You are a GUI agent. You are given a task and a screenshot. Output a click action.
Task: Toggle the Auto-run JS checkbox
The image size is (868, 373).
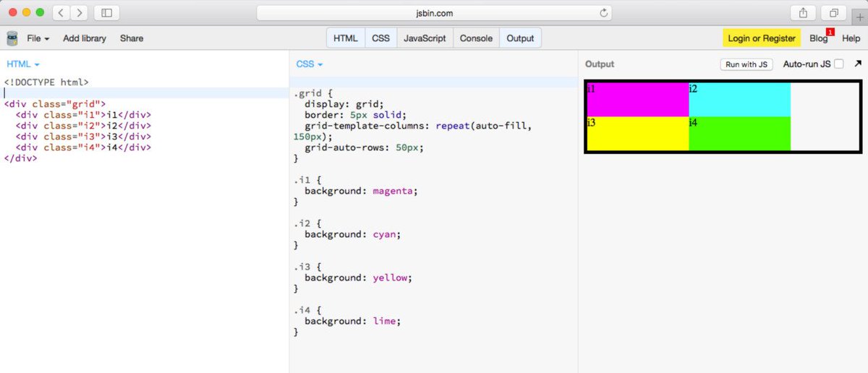(839, 64)
